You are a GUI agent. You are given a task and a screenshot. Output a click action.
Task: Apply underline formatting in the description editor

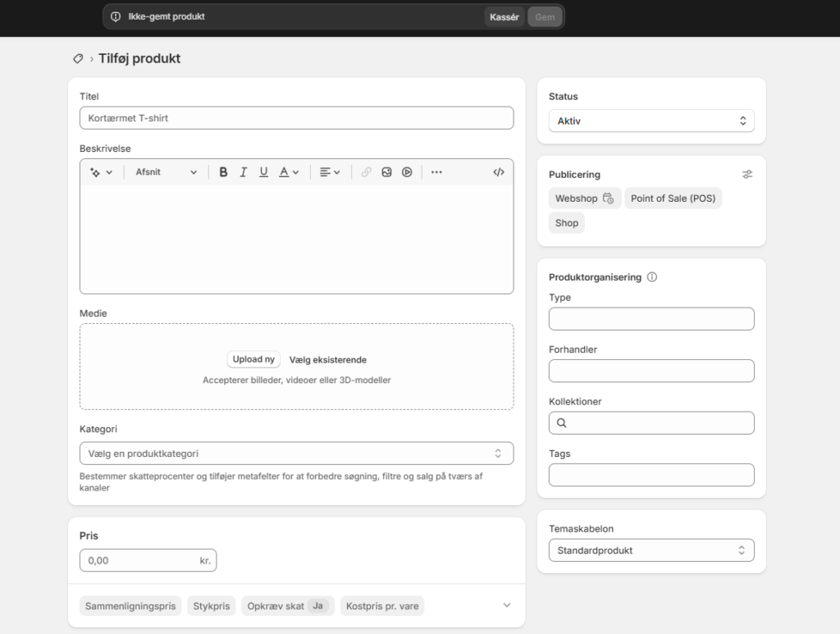(263, 172)
